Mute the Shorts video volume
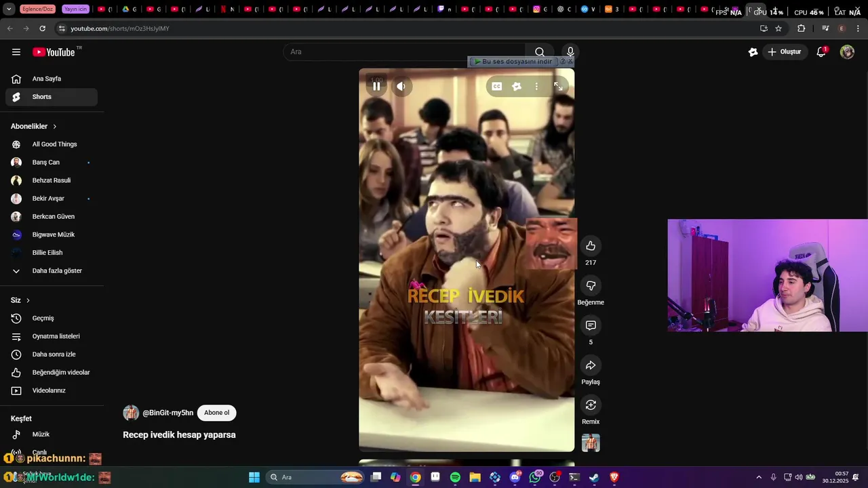 click(x=401, y=86)
